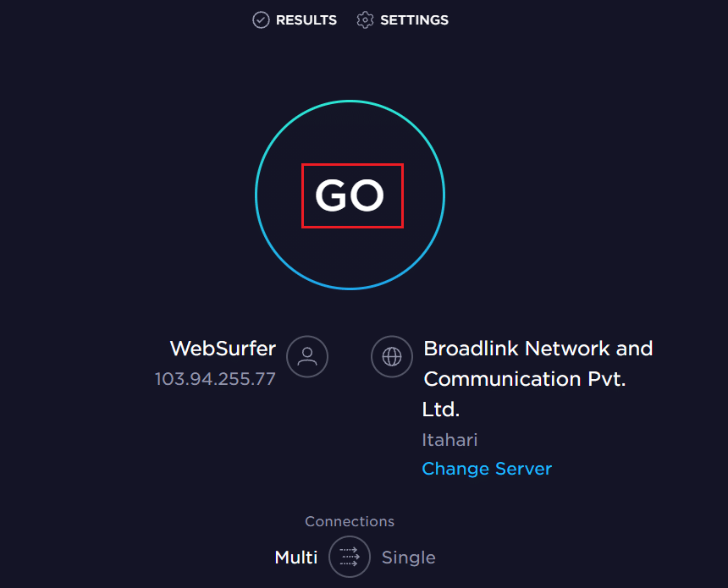This screenshot has height=588, width=728.
Task: Select the globe icon beside Broadlink Network
Action: (391, 356)
